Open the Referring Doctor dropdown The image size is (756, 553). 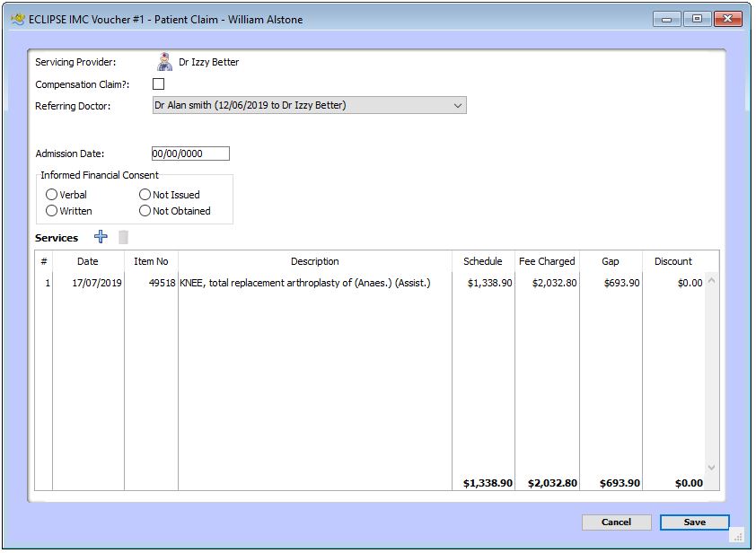310,105
